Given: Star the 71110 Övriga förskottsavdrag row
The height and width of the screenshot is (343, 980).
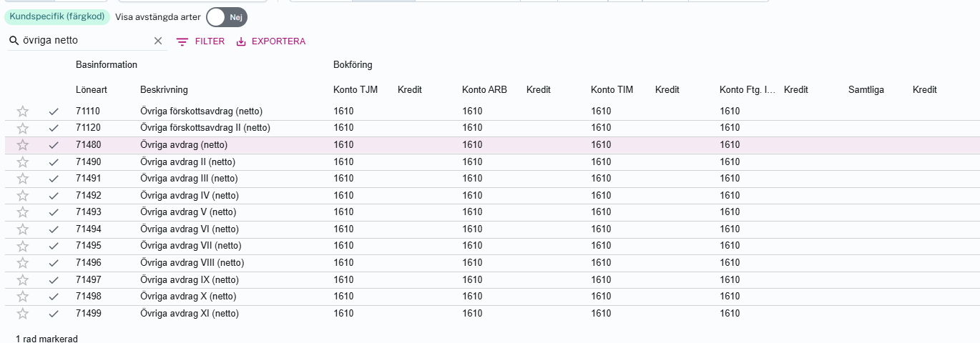Looking at the screenshot, I should point(23,111).
